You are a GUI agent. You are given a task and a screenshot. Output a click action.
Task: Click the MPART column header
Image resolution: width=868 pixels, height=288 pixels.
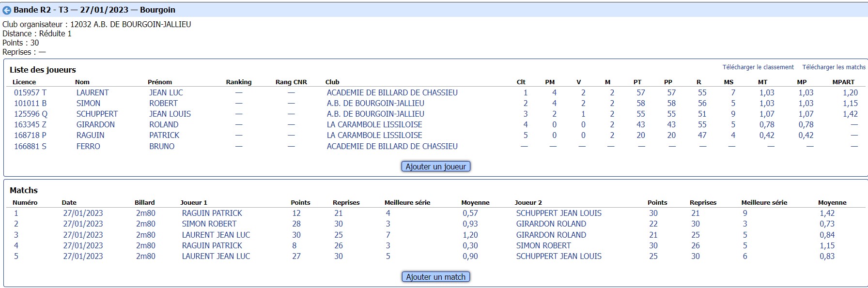pos(843,82)
